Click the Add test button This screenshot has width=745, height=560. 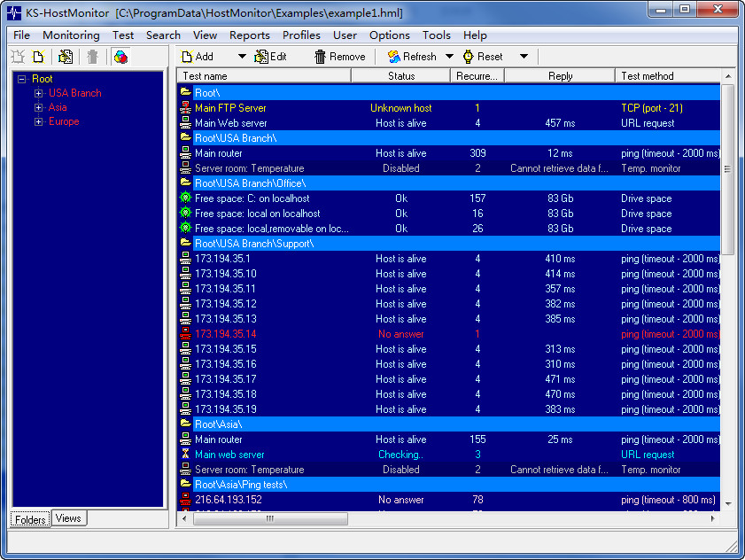pyautogui.click(x=197, y=57)
